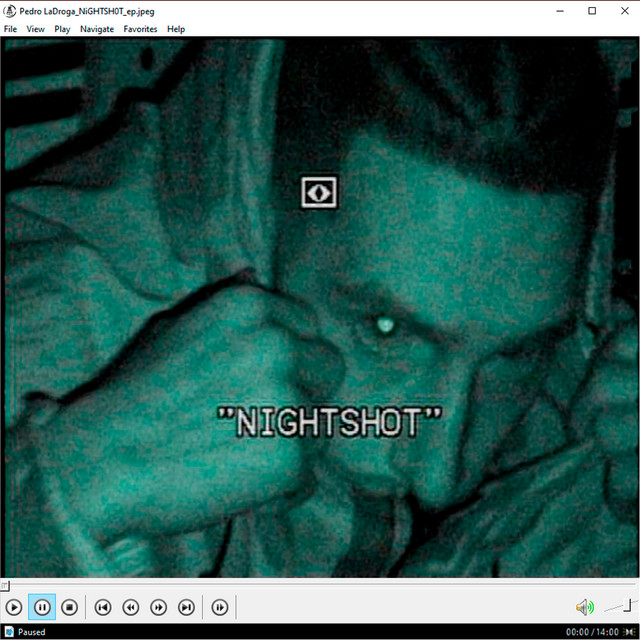The width and height of the screenshot is (640, 640).
Task: Skip to next track button
Action: point(186,607)
